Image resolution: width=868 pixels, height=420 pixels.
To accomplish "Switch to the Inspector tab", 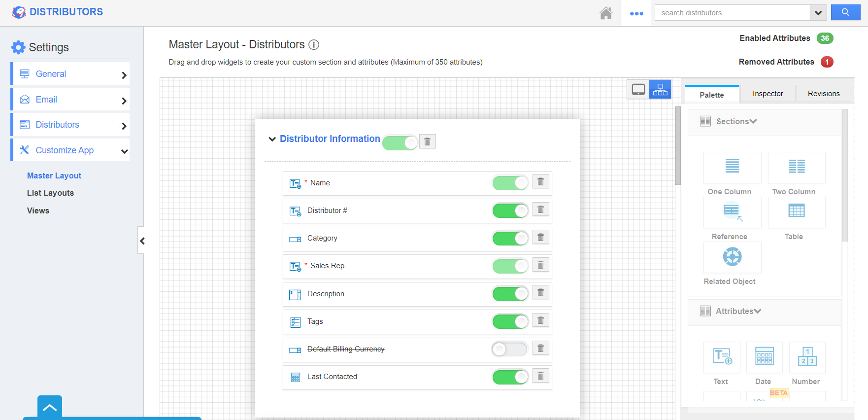I will (768, 94).
